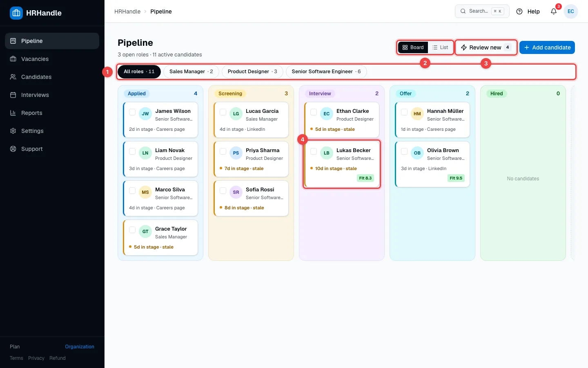Click Liam Novak's LN avatar

click(145, 153)
